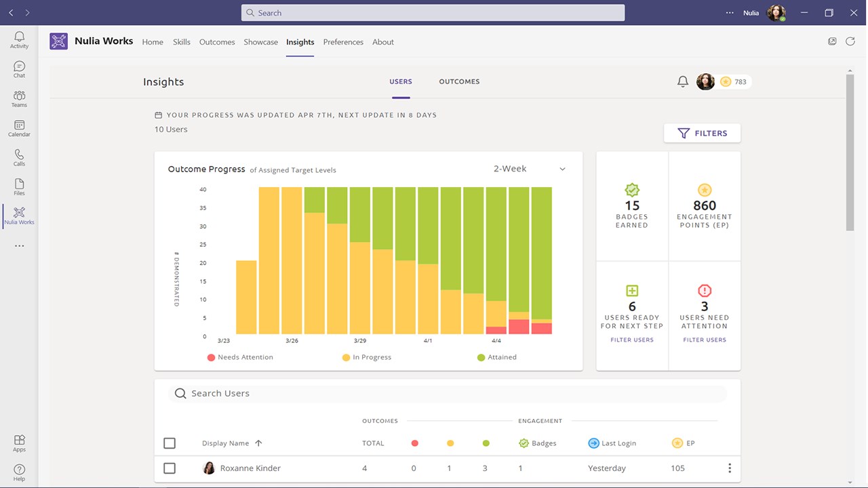This screenshot has height=488, width=868.
Task: Open Teams icon in sidebar
Action: 19,99
